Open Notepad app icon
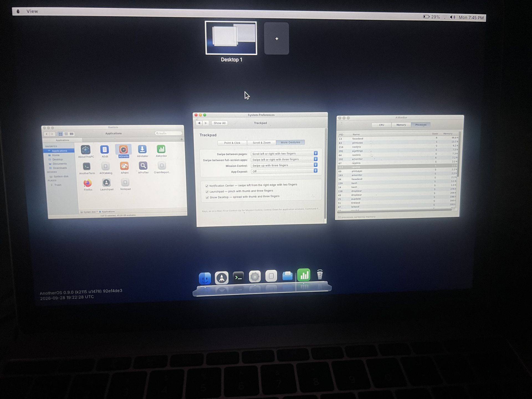The height and width of the screenshot is (399, 532). point(125,183)
